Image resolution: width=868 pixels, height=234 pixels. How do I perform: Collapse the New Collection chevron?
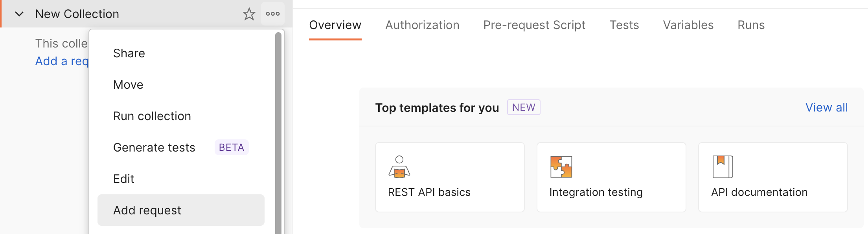pyautogui.click(x=19, y=14)
